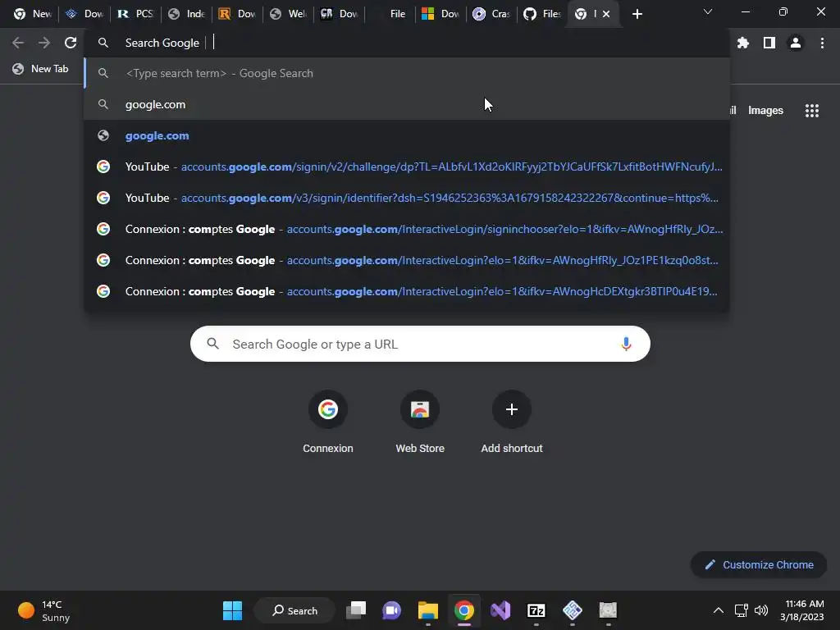Toggle the side panel icon
Image resolution: width=840 pixels, height=630 pixels.
[769, 43]
